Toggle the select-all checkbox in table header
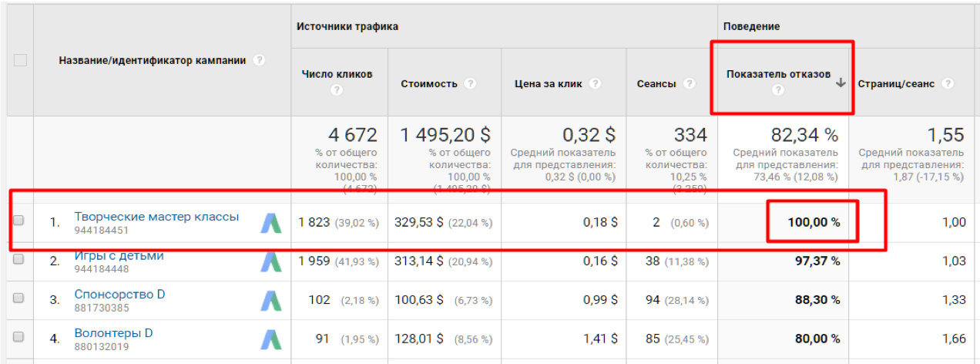The height and width of the screenshot is (364, 980). click(20, 60)
